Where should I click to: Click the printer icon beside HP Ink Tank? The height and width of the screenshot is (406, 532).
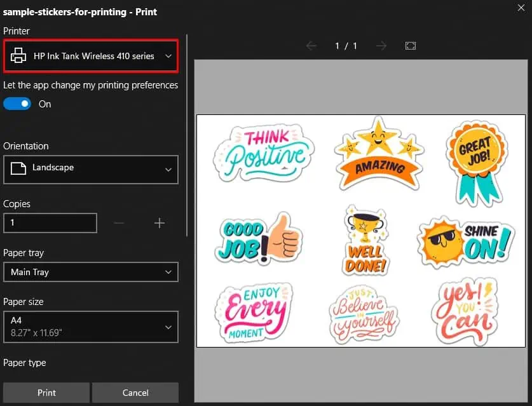(x=18, y=56)
